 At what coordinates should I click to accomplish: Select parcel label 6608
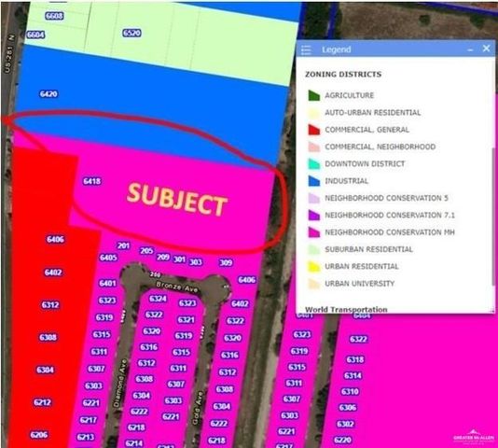[x=54, y=16]
